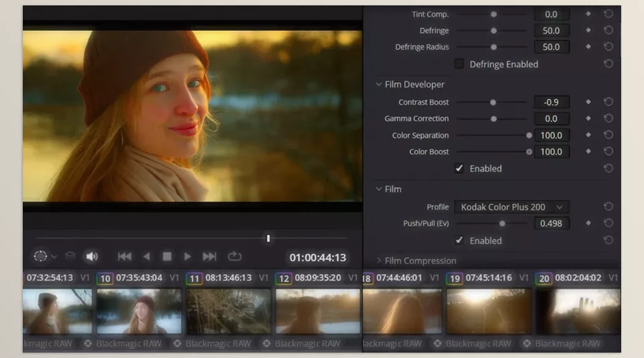
Task: Enable the Defringe Enabled checkbox
Action: coord(459,64)
